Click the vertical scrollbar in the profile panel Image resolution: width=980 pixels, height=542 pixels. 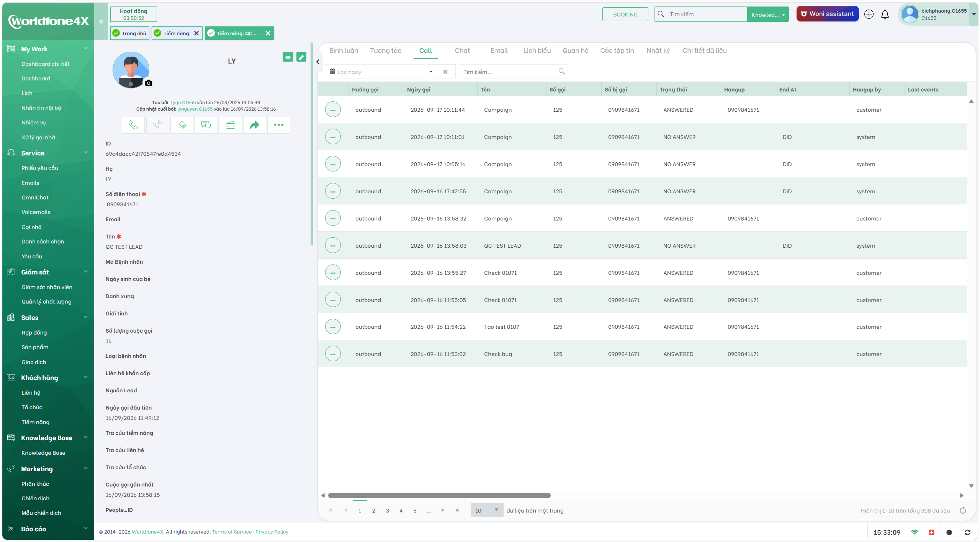[312, 145]
